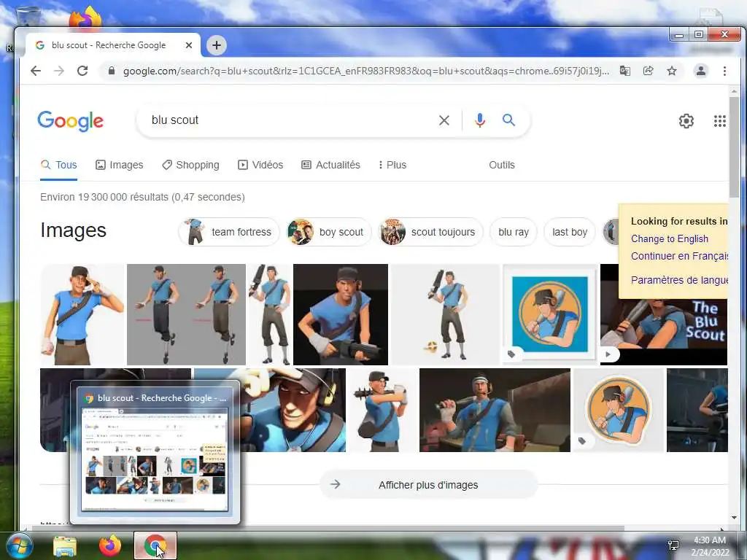Click the address bar URL

[x=366, y=71]
